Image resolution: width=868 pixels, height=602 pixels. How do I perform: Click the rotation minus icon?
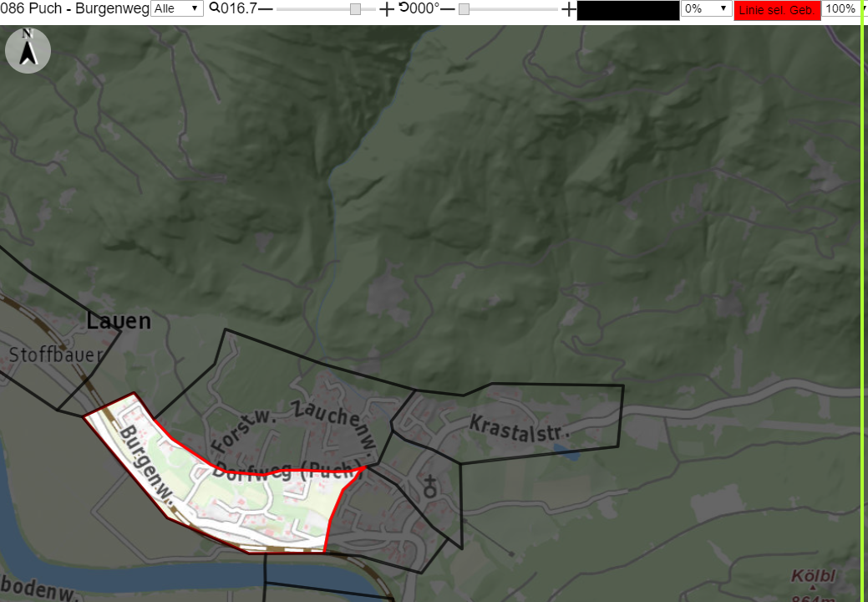pos(447,9)
